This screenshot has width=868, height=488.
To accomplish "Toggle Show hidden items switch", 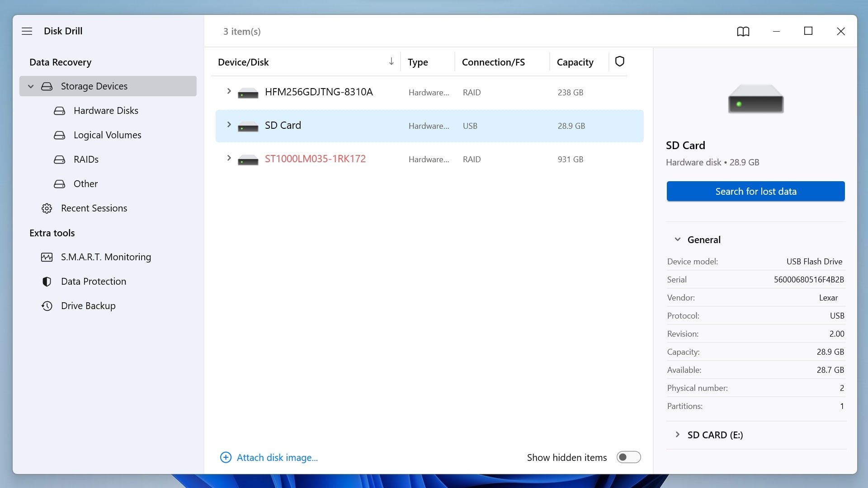I will point(629,457).
